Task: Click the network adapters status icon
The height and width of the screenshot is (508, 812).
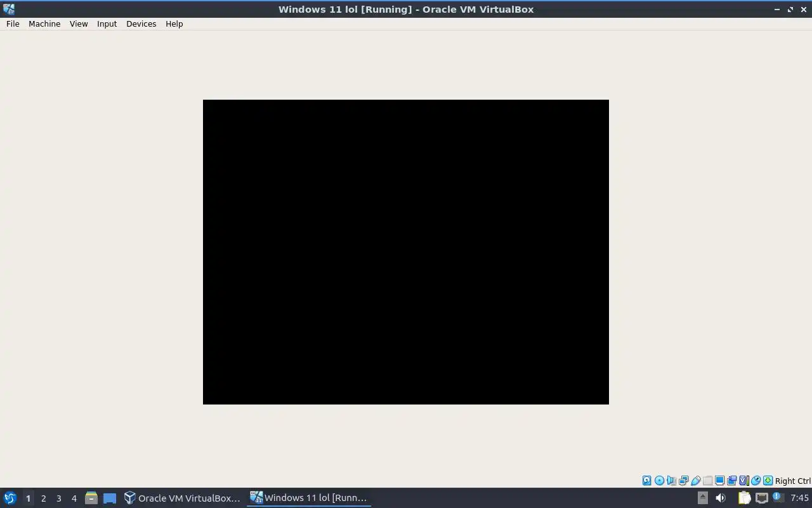Action: [683, 481]
